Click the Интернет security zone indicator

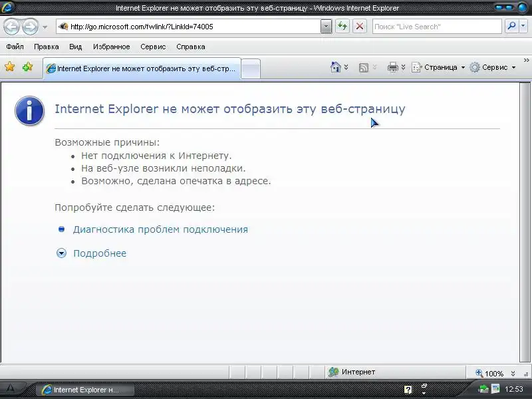point(352,372)
